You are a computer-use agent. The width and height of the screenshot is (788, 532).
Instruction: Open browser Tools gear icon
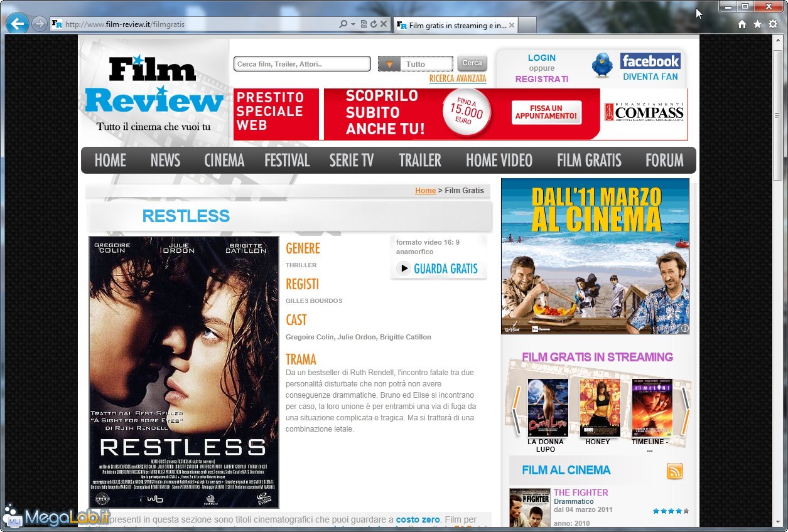pyautogui.click(x=773, y=24)
